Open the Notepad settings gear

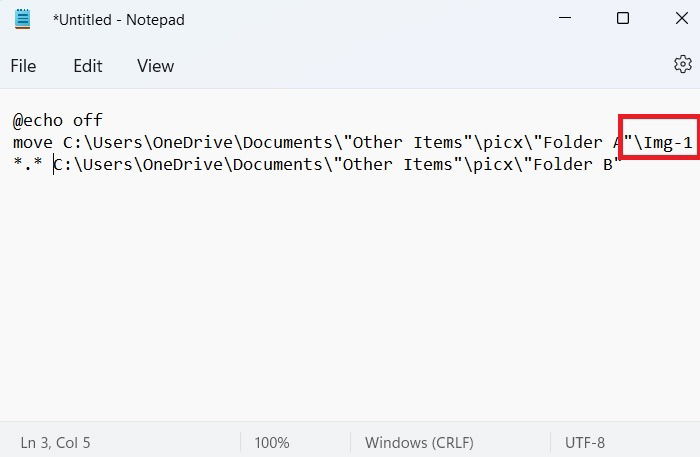point(683,65)
